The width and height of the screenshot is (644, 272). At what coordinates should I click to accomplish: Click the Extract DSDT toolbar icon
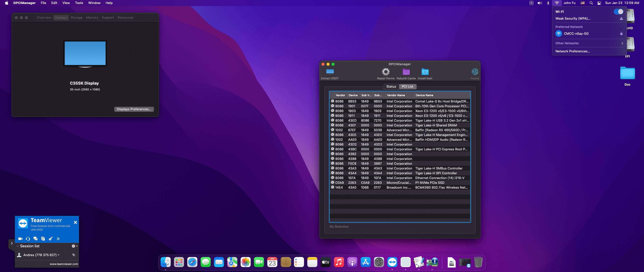pos(330,72)
